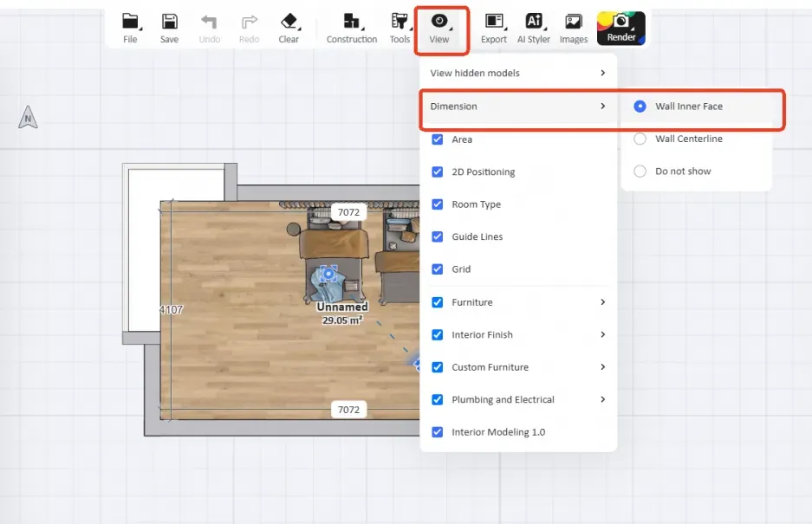Expand the Plumbing and Electrical submenu arrow
This screenshot has height=524, width=812.
tap(602, 399)
